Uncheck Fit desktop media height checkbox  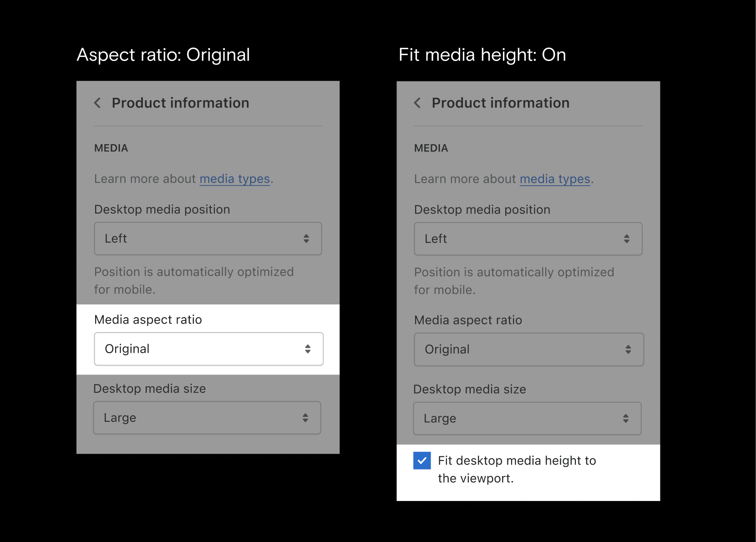[x=422, y=461]
